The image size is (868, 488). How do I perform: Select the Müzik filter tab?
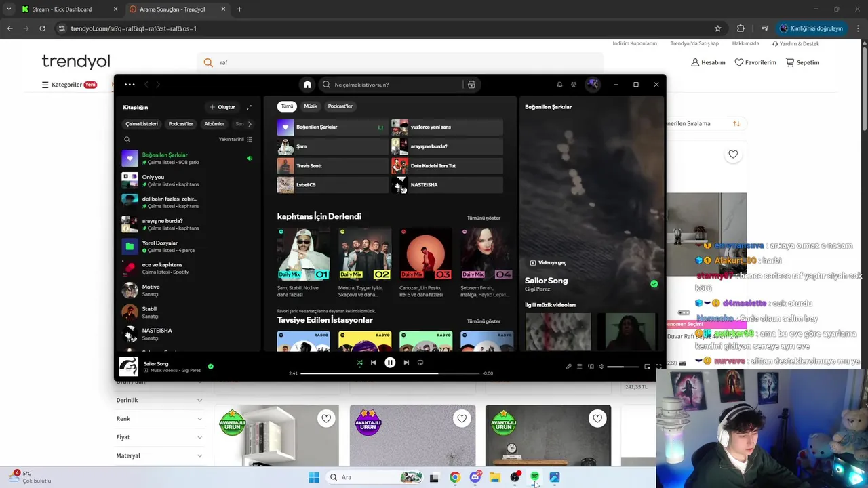point(311,106)
